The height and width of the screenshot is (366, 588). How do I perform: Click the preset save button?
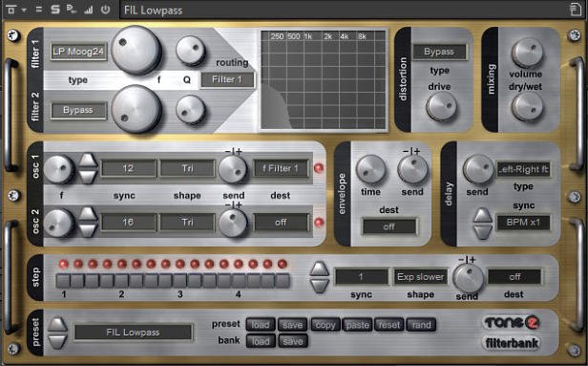coord(292,325)
